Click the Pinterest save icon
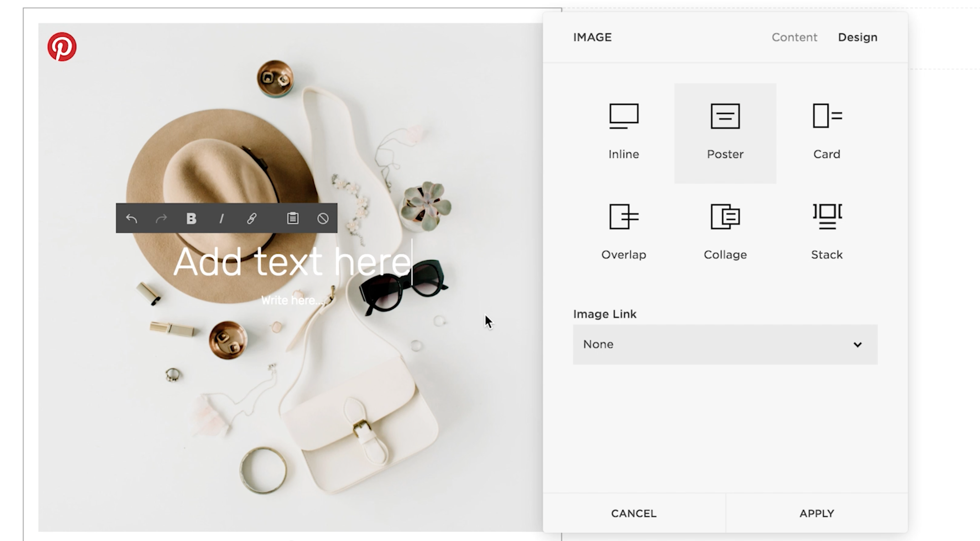The height and width of the screenshot is (541, 980). [62, 47]
